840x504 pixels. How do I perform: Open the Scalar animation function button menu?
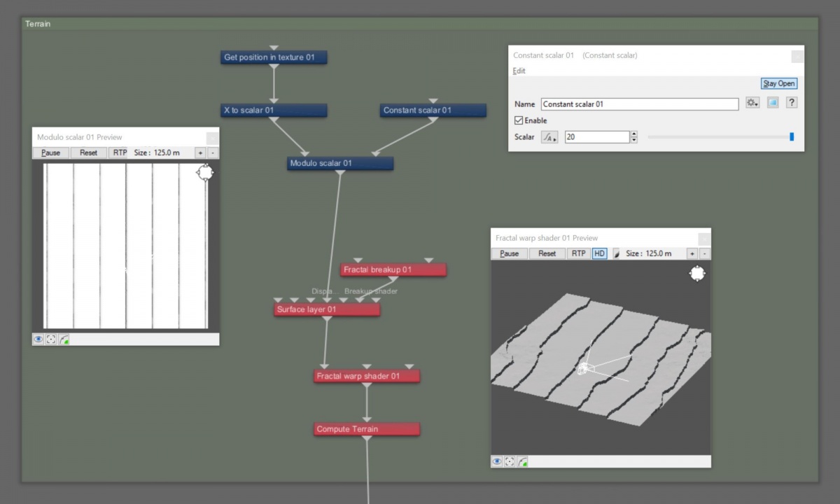point(549,137)
